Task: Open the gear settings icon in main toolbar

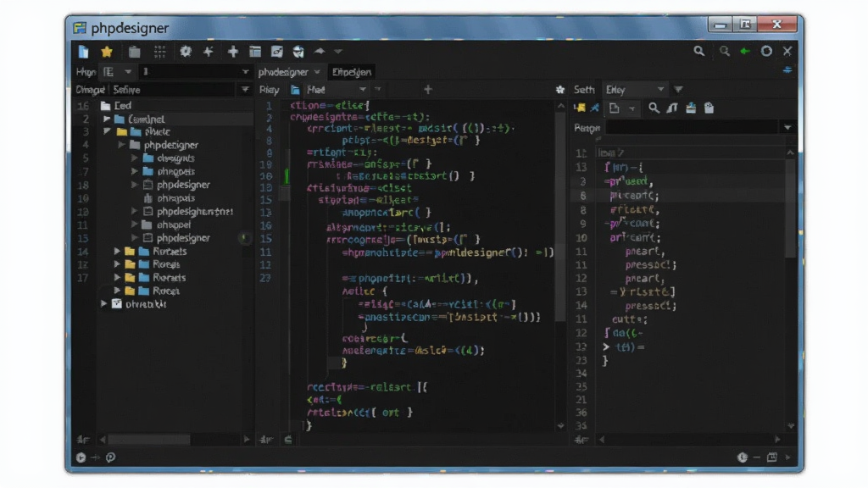Action: pyautogui.click(x=186, y=52)
